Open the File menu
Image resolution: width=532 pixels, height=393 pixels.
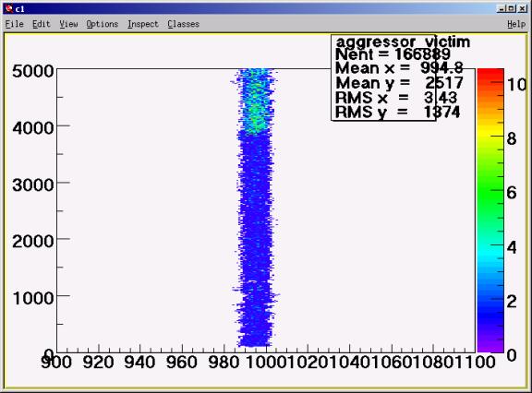point(14,24)
